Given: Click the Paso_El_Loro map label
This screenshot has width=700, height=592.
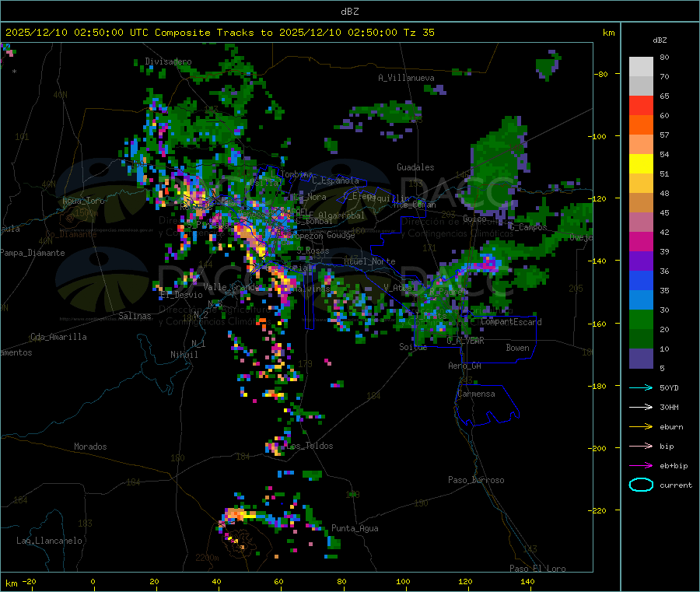Looking at the screenshot, I should click(537, 569).
